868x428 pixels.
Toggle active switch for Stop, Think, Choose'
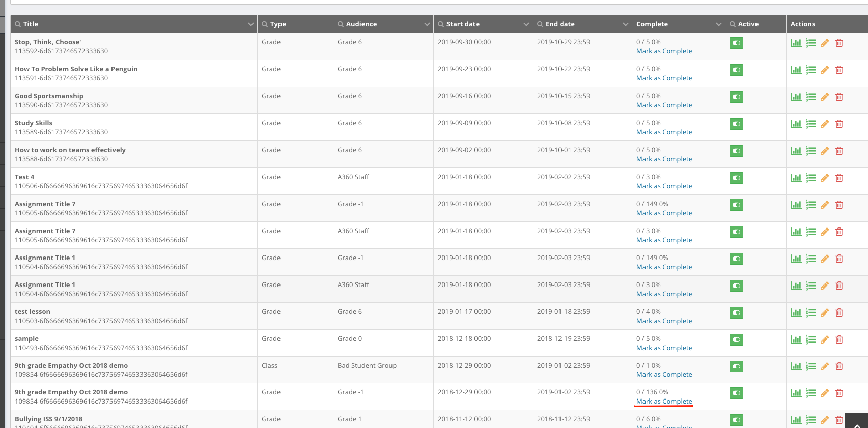736,43
